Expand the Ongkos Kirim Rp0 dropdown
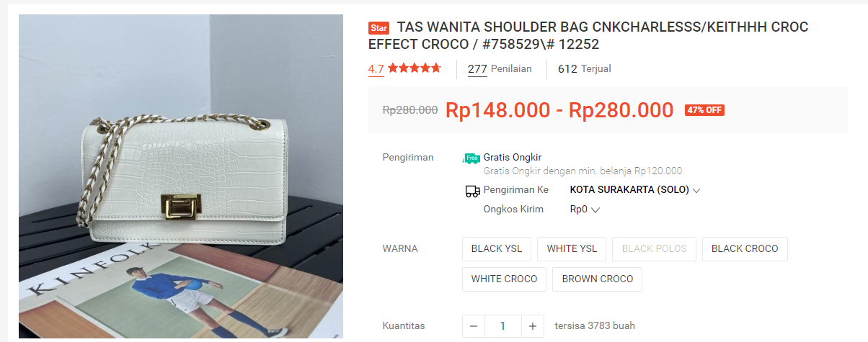 [585, 210]
